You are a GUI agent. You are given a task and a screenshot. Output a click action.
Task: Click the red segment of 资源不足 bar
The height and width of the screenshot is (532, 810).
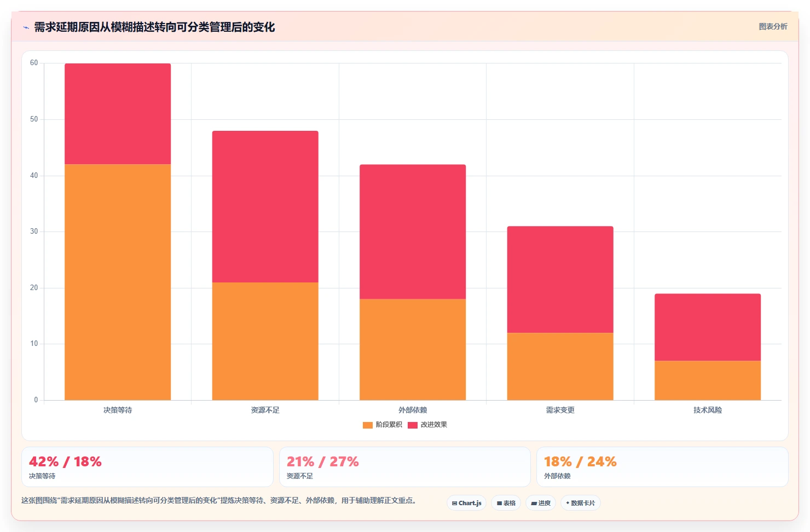click(265, 206)
